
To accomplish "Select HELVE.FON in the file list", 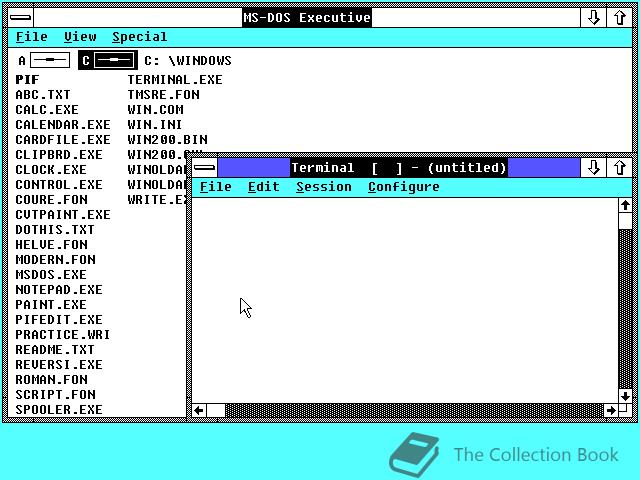I will coord(51,244).
